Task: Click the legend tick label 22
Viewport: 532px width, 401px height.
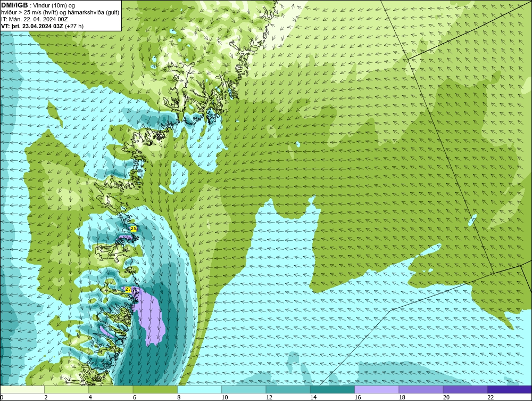Action: click(x=491, y=398)
